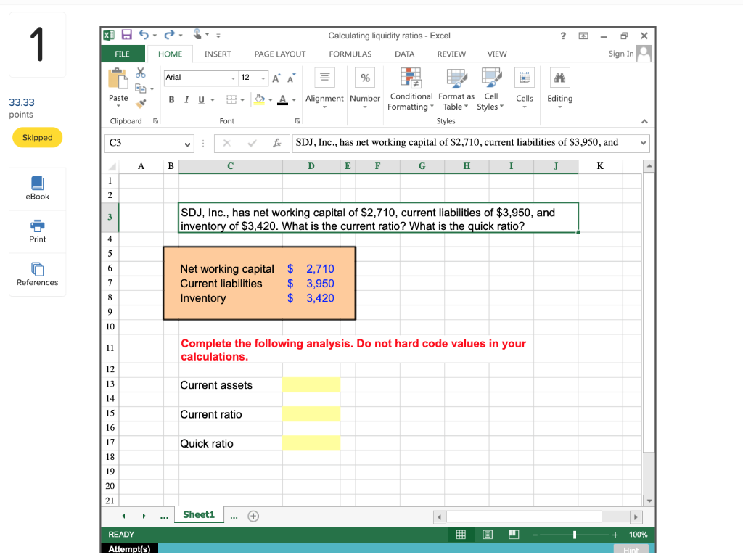
Task: Go to next sheet with the right arrow
Action: tap(144, 516)
